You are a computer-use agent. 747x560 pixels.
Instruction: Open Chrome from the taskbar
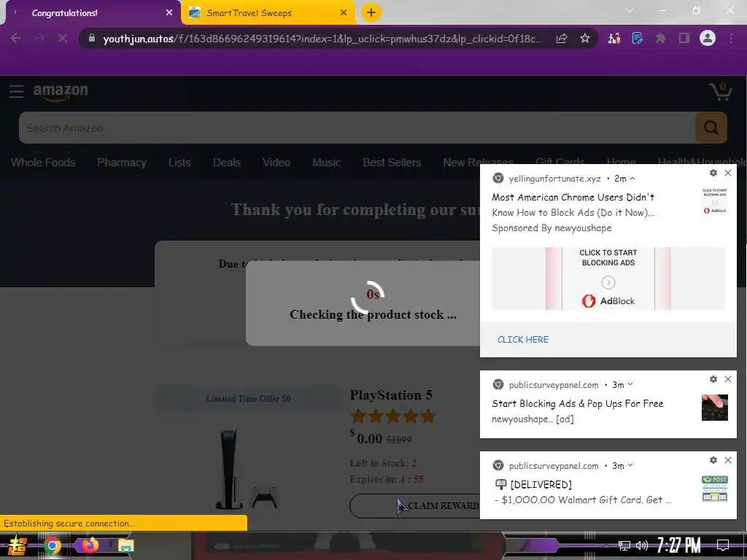53,545
